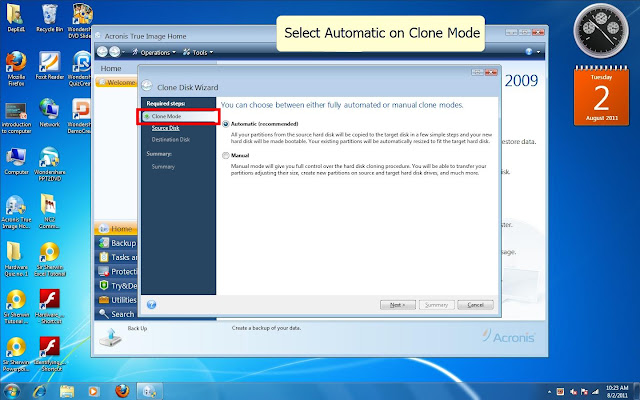Screen dimensions: 640x400
Task: Click the Windows Start button
Action: tap(11, 391)
